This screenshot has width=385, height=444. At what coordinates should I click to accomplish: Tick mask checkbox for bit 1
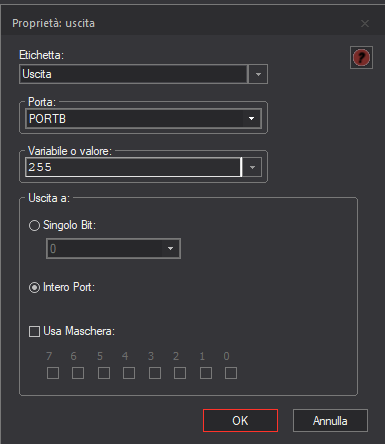click(206, 373)
